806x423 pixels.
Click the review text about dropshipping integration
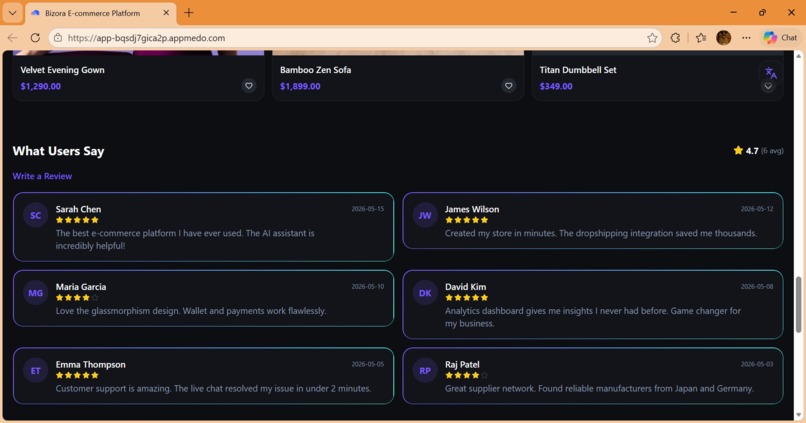(x=601, y=233)
